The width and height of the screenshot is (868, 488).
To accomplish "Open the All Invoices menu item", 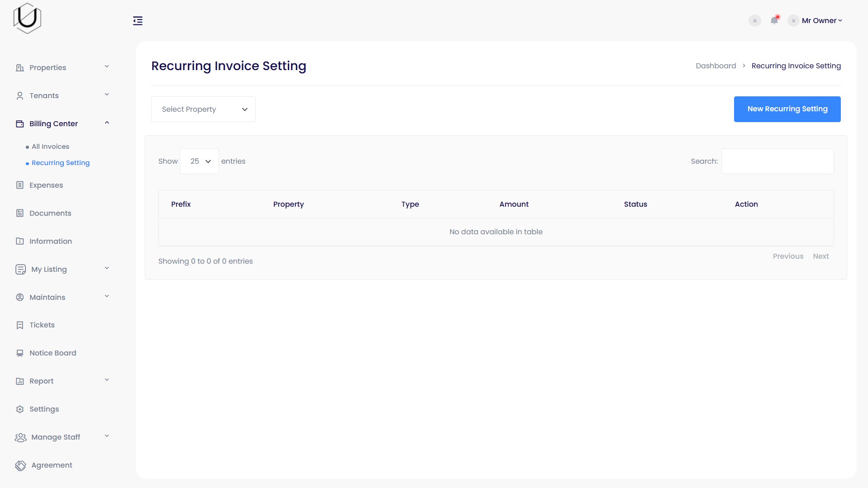I will point(50,146).
